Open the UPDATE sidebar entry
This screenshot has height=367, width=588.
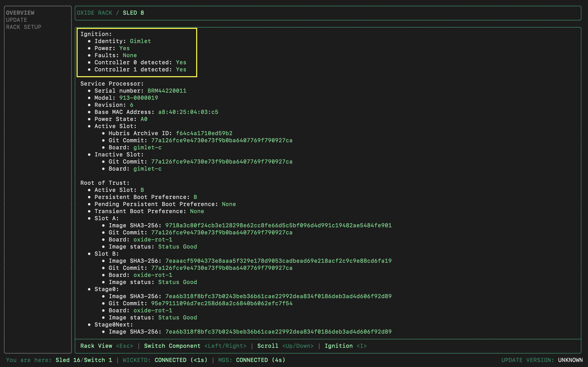(x=16, y=20)
